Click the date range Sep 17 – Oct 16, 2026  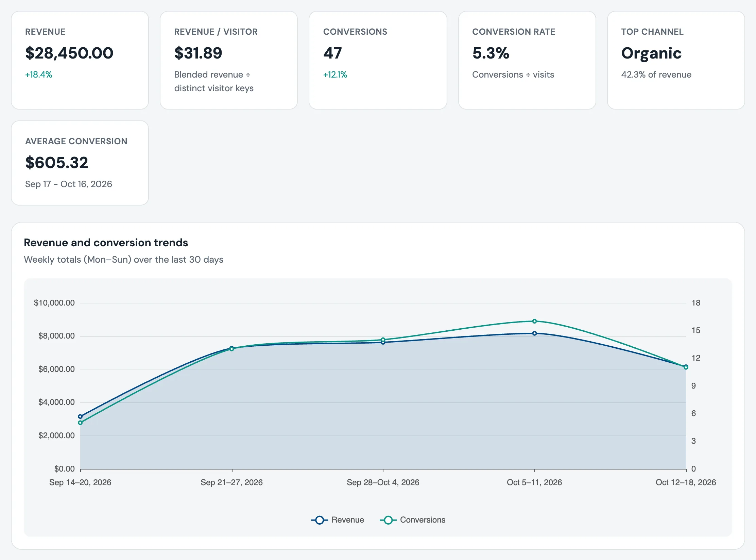69,184
